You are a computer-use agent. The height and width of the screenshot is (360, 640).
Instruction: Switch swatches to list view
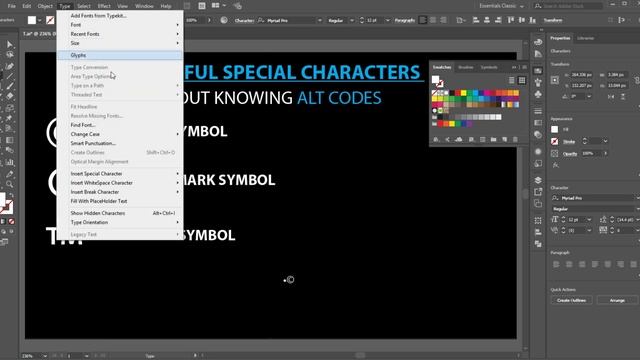click(511, 80)
